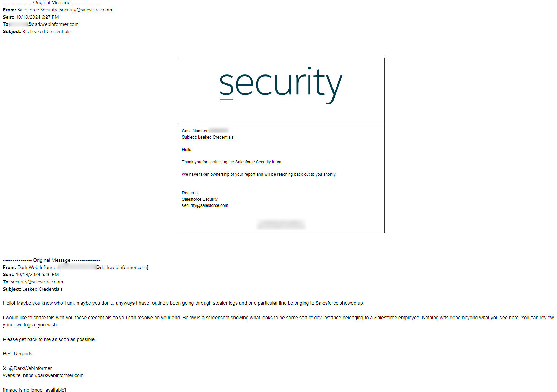The width and height of the screenshot is (557, 392).
Task: Click the blurred footer link in the box
Action: click(281, 224)
